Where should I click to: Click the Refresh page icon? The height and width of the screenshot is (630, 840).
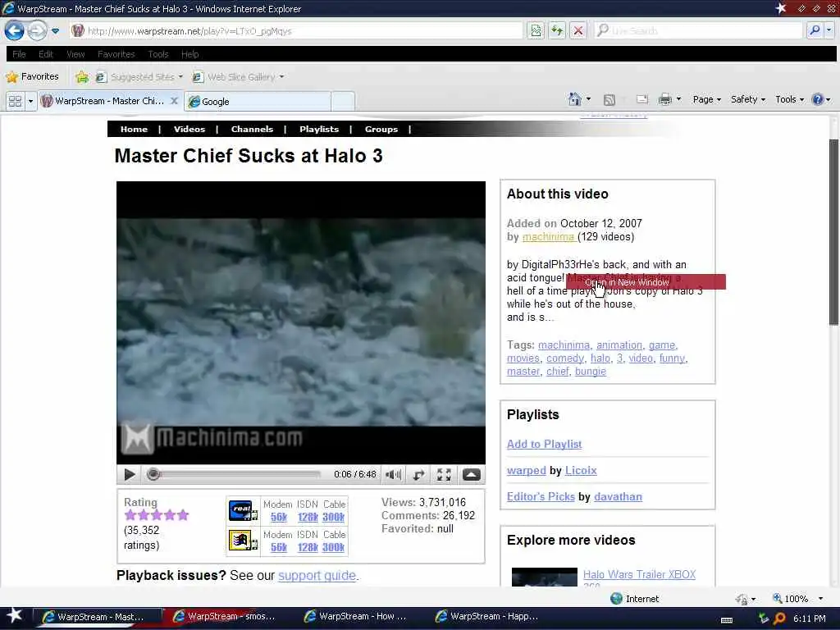557,30
